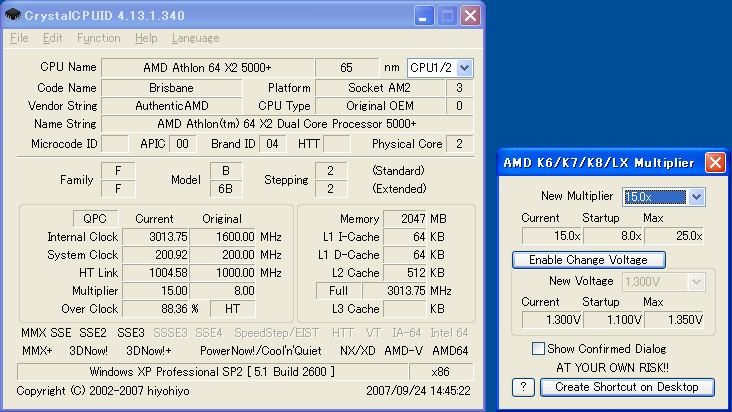Viewport: 732px width, 412px height.
Task: Minimize the CrystalCPUID window
Action: 424,15
